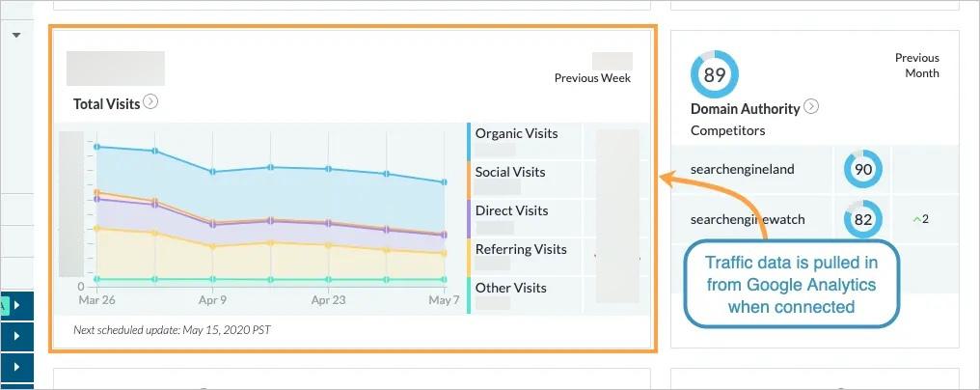Toggle the Organic Visits legend series
The width and height of the screenshot is (980, 390).
pos(516,134)
